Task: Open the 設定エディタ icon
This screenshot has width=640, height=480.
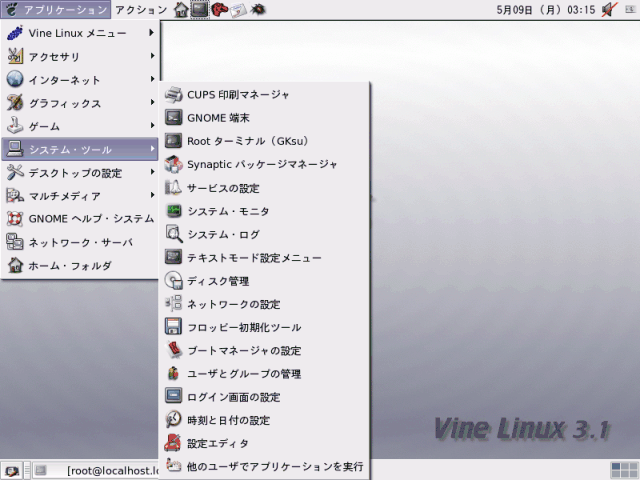Action: tap(173, 443)
